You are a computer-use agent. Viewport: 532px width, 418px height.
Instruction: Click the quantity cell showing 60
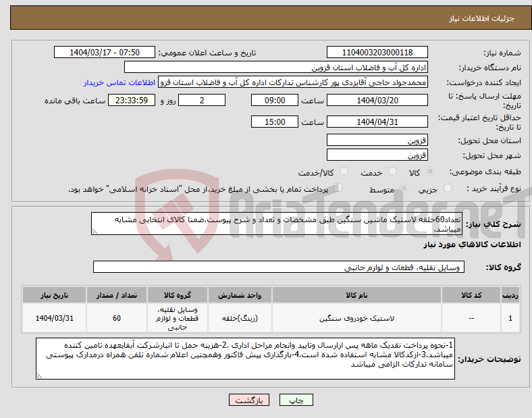[x=117, y=318]
